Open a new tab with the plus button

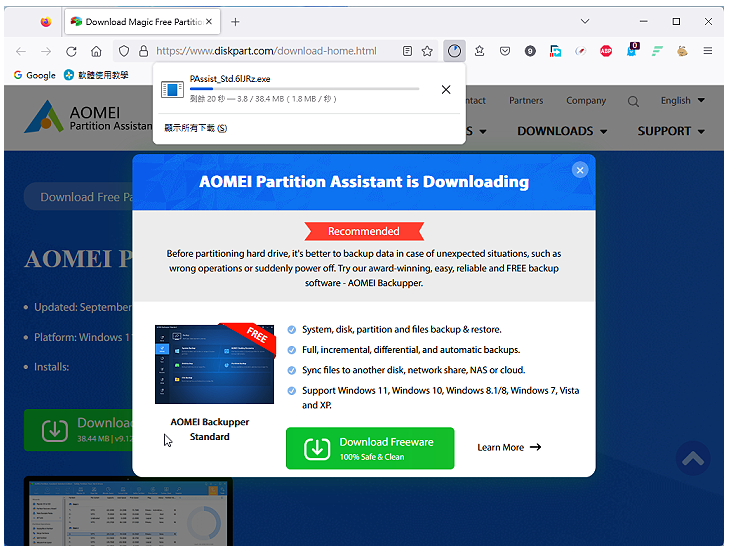[235, 22]
